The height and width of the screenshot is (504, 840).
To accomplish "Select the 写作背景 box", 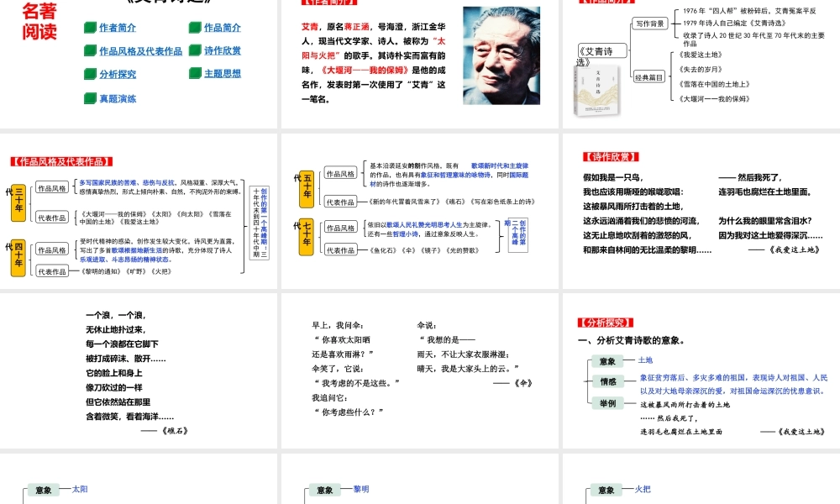I will click(650, 24).
